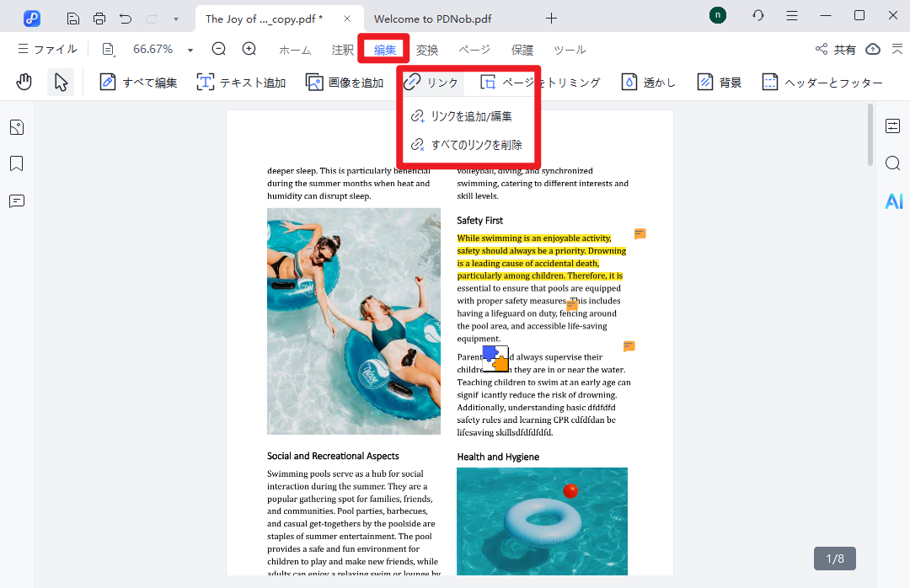Choose リンクを追加/編集 from the dropdown

[470, 116]
